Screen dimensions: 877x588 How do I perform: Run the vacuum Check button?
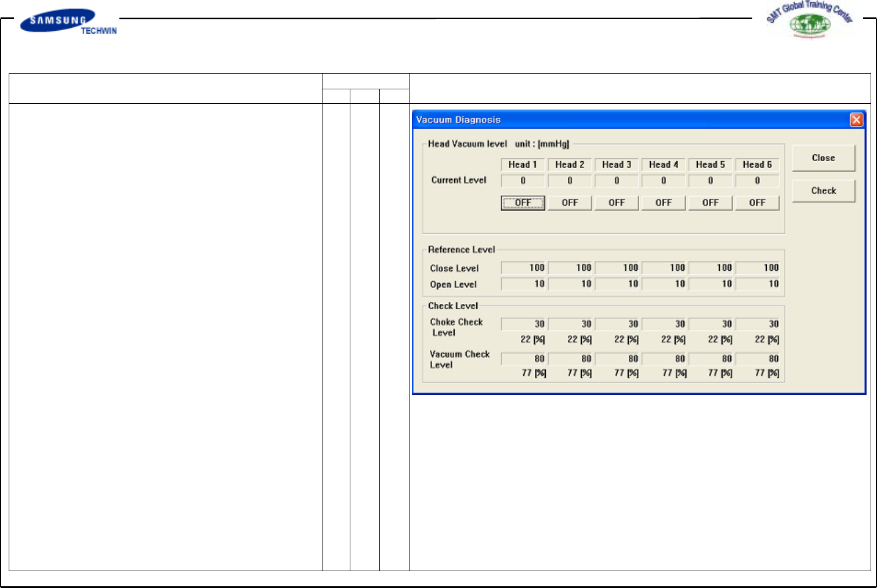tap(824, 191)
